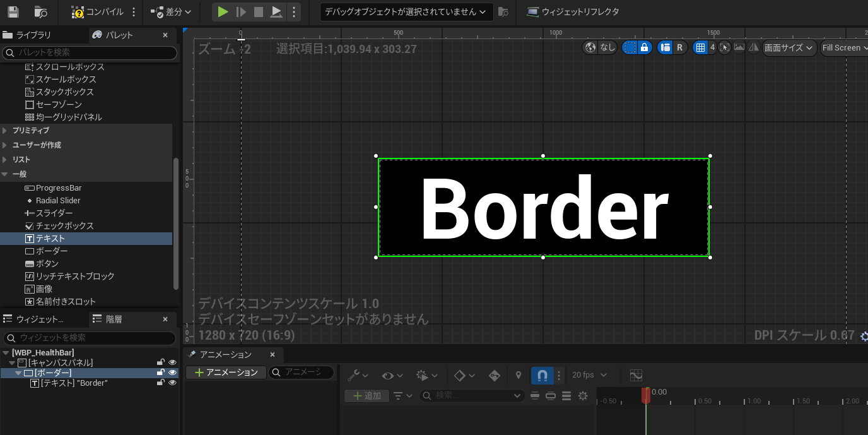
Task: Hide the テキスト "Border" with its eye toggle
Action: [x=172, y=383]
